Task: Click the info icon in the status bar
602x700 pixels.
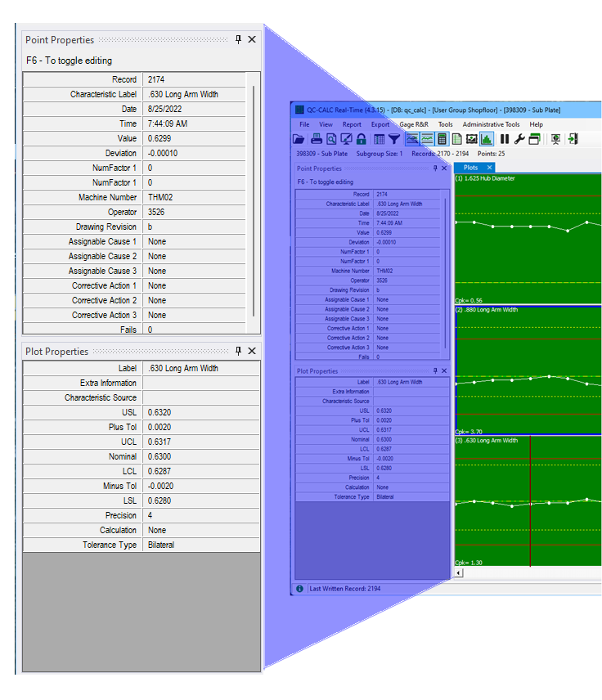Action: (x=299, y=589)
